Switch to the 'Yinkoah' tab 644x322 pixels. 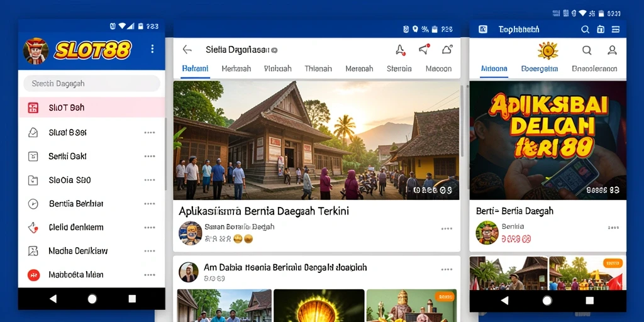[277, 69]
